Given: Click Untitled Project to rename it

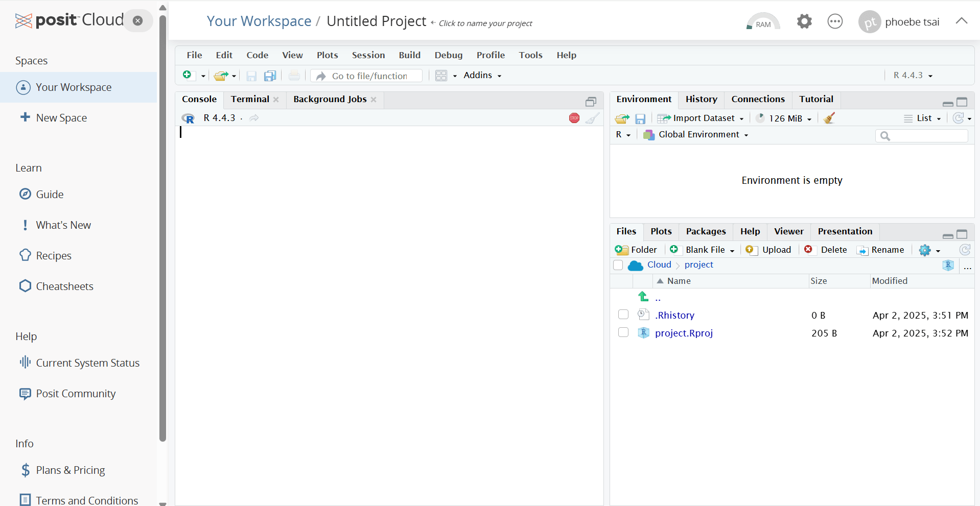Looking at the screenshot, I should point(376,21).
